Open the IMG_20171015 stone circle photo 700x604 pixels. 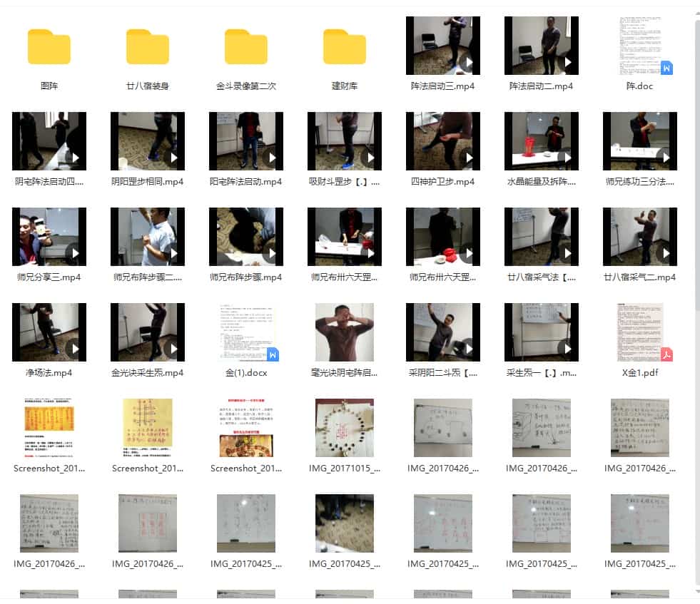click(345, 428)
